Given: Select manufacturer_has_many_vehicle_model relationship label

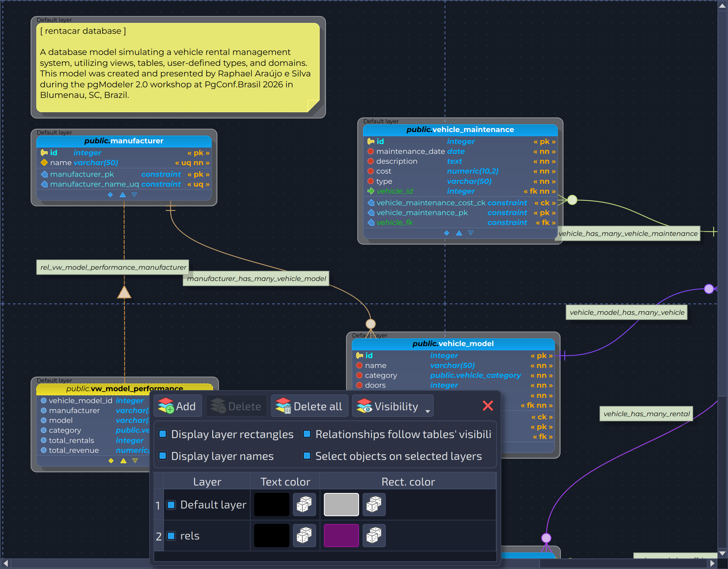Looking at the screenshot, I should coord(256,279).
